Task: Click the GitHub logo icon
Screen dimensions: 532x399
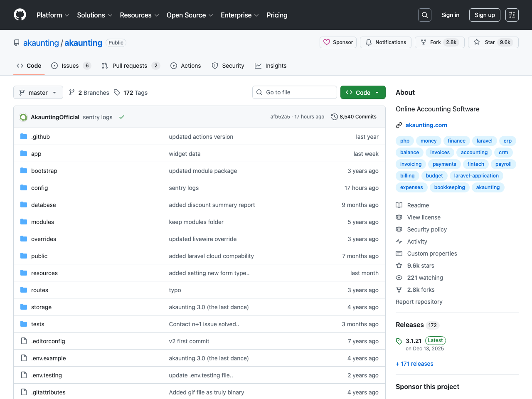Action: 20,15
